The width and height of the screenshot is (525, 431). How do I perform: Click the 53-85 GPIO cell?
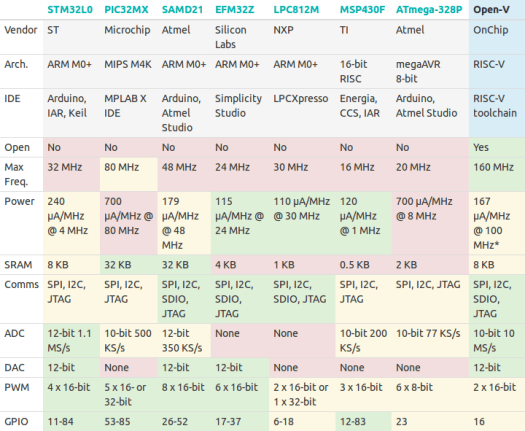129,421
